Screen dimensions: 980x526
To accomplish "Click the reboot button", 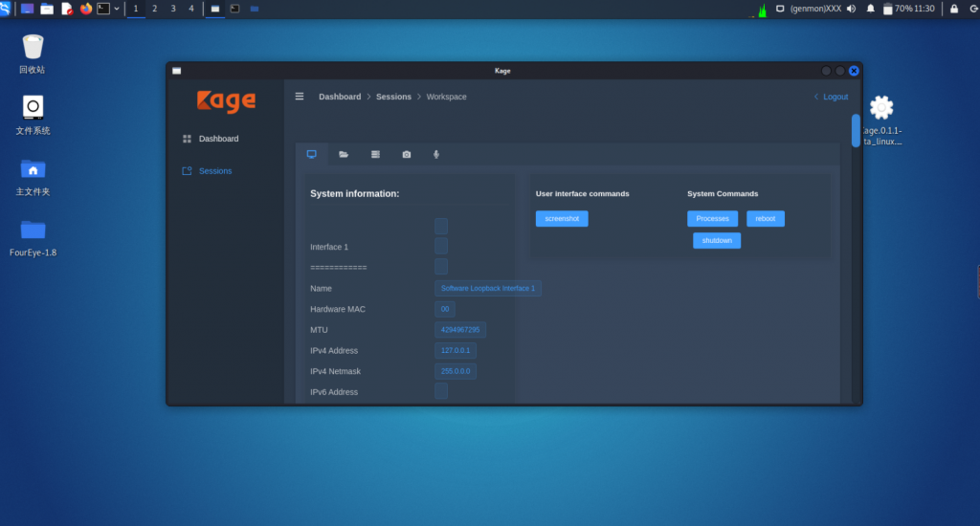I will click(x=765, y=219).
